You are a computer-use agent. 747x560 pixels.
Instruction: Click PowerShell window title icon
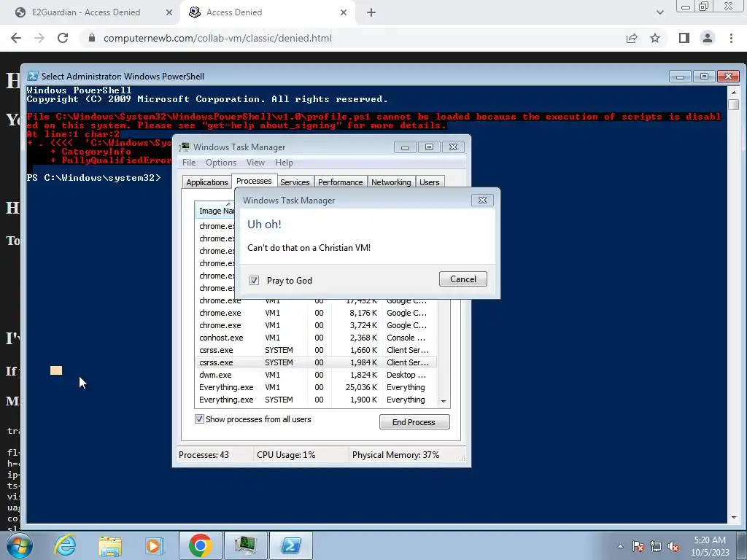click(x=32, y=76)
